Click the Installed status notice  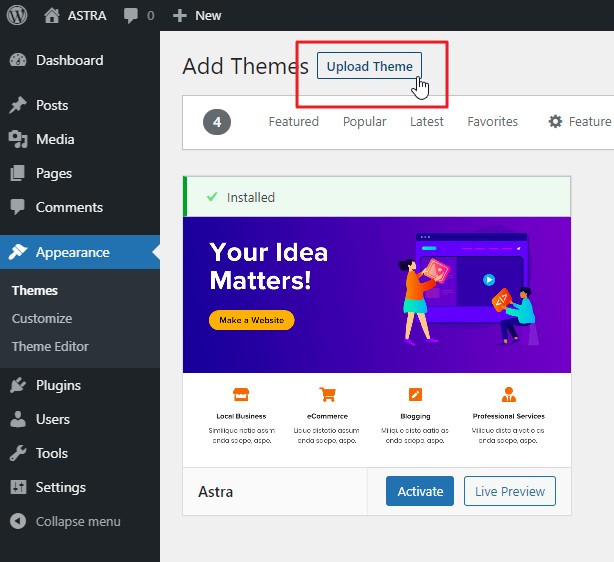pos(377,197)
